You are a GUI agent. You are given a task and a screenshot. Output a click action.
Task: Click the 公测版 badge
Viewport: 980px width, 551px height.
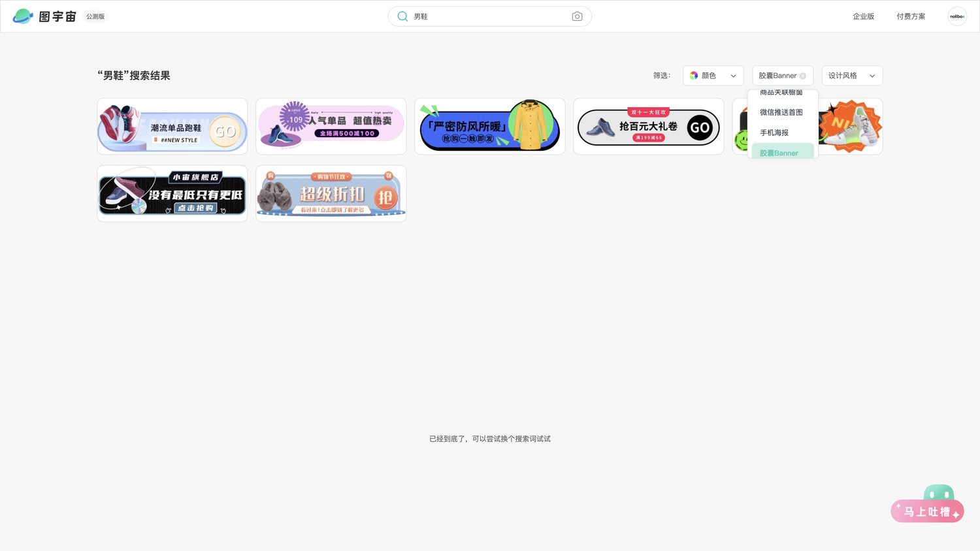click(95, 16)
